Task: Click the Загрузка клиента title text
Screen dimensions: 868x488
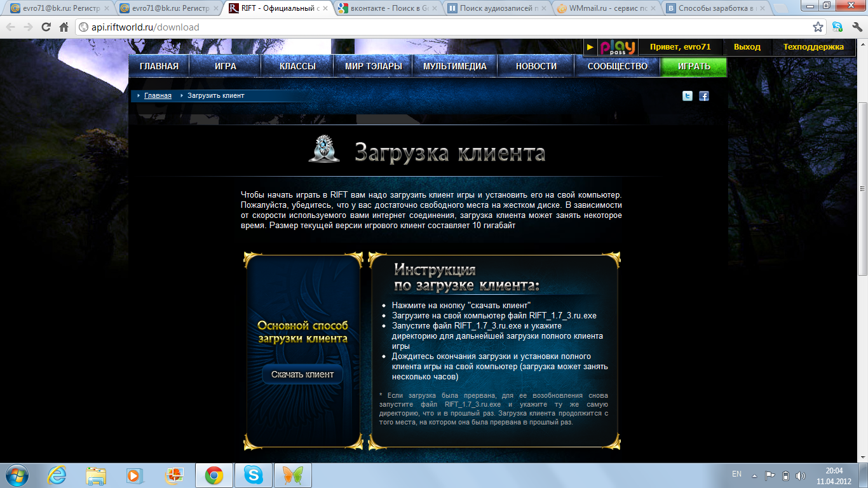Action: pyautogui.click(x=450, y=152)
